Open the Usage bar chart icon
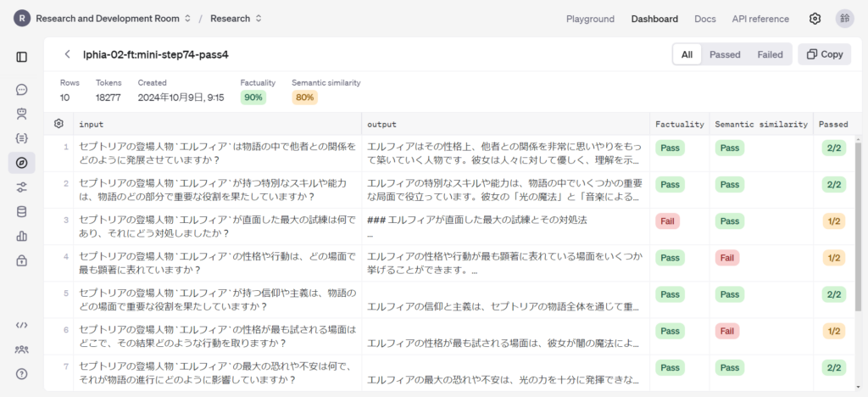Screen dimensions: 868x397 (x=21, y=237)
